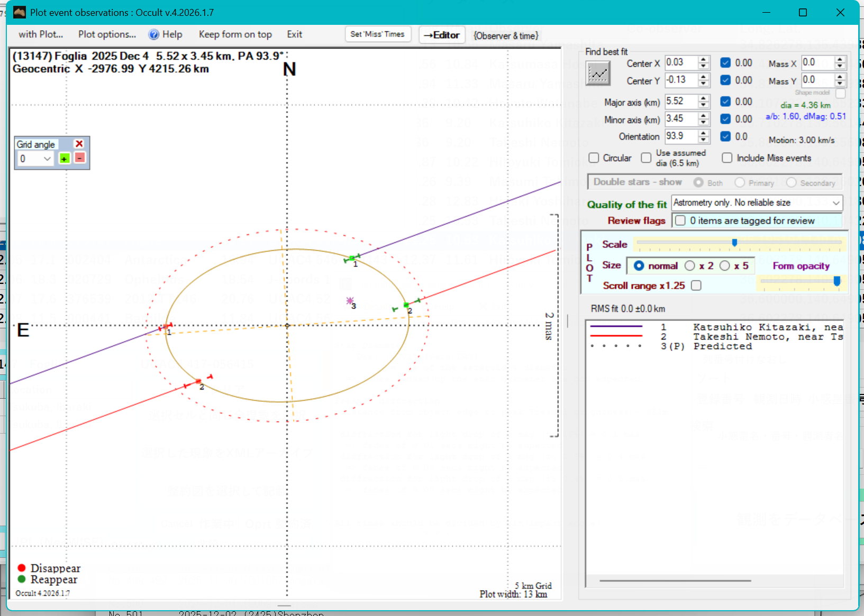Click the red minus grid angle button
The height and width of the screenshot is (616, 864).
click(x=79, y=158)
